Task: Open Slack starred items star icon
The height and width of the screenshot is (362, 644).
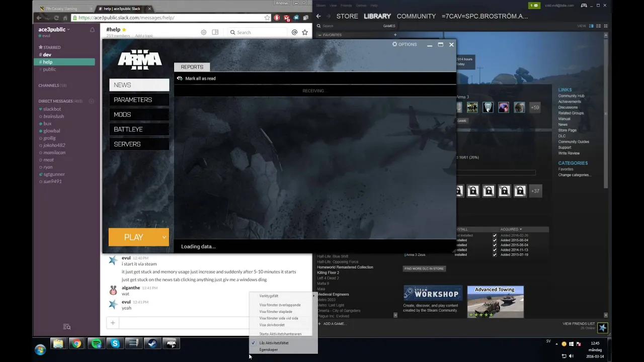Action: click(305, 32)
